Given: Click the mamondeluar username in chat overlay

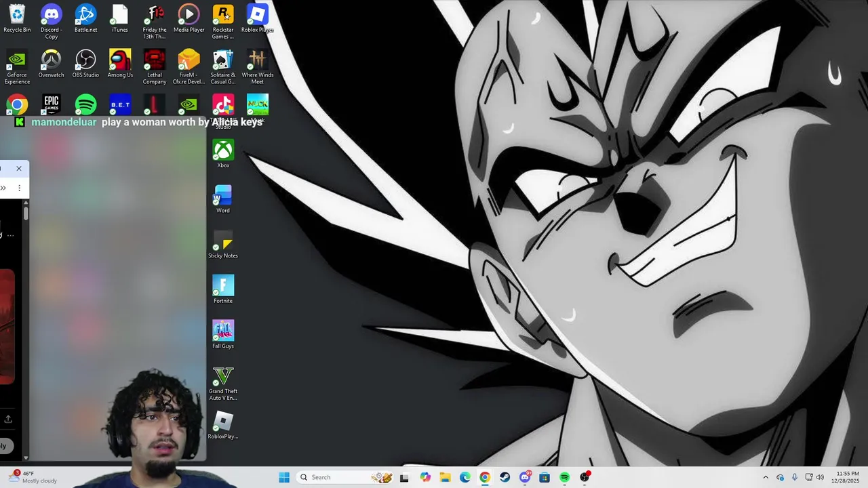Looking at the screenshot, I should click(64, 122).
